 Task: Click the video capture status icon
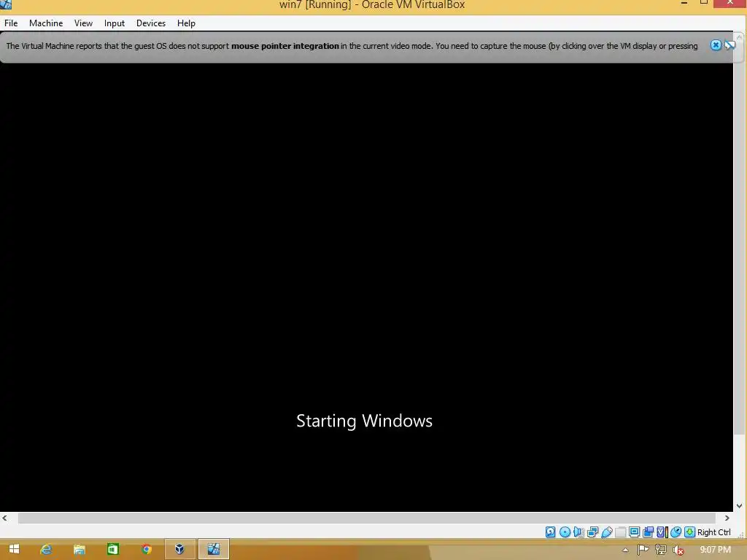648,532
